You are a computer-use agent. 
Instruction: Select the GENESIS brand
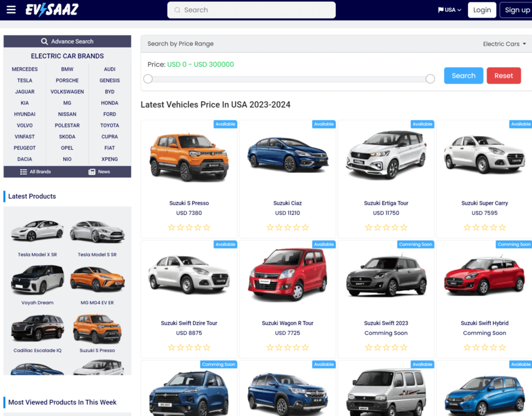[109, 80]
